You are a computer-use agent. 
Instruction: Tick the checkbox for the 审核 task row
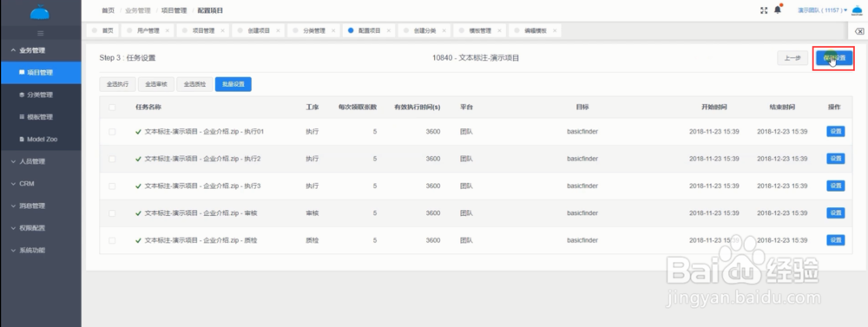[x=112, y=213]
